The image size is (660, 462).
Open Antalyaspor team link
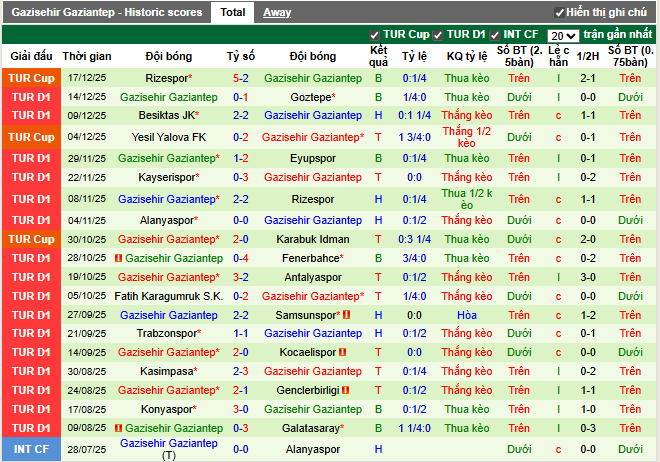tap(313, 277)
